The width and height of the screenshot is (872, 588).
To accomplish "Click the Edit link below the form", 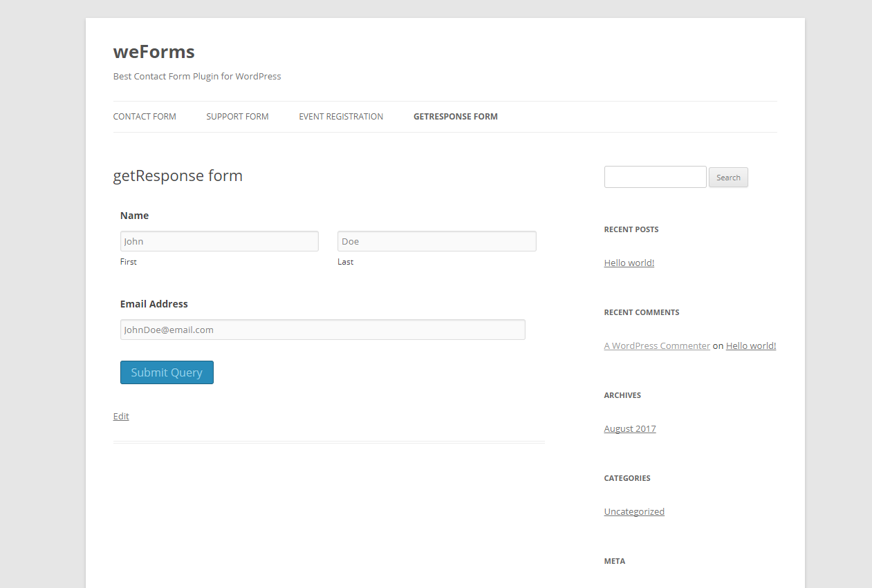I will (121, 416).
